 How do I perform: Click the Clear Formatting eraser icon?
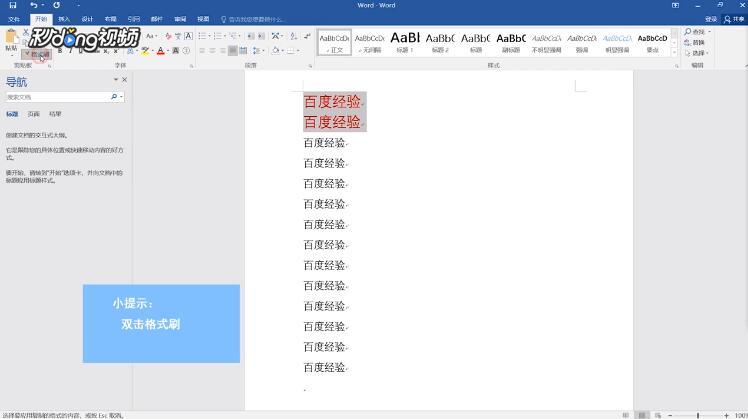[x=168, y=36]
